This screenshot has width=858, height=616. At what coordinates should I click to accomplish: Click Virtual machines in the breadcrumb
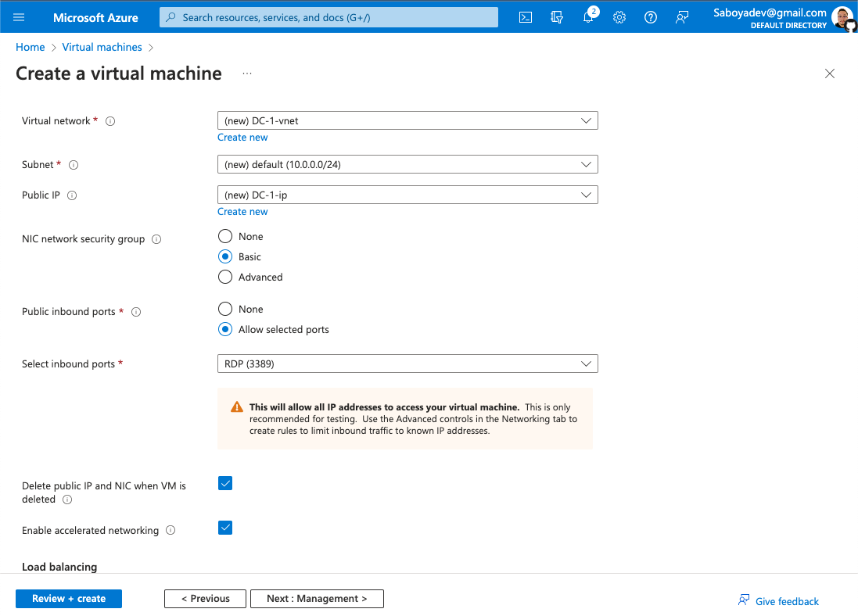pyautogui.click(x=102, y=47)
